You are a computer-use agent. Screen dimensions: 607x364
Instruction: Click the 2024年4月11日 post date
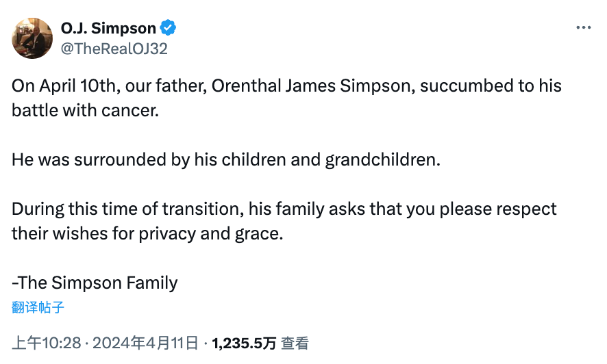pyautogui.click(x=145, y=343)
